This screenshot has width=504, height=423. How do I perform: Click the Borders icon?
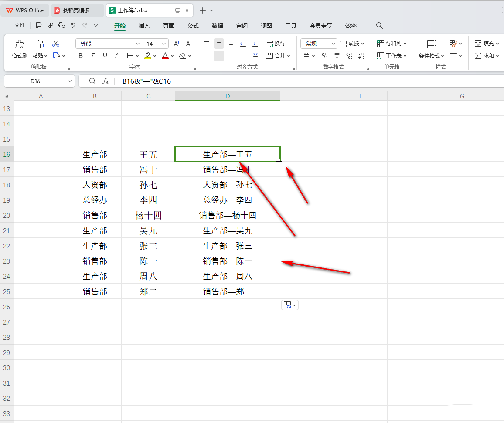point(130,56)
